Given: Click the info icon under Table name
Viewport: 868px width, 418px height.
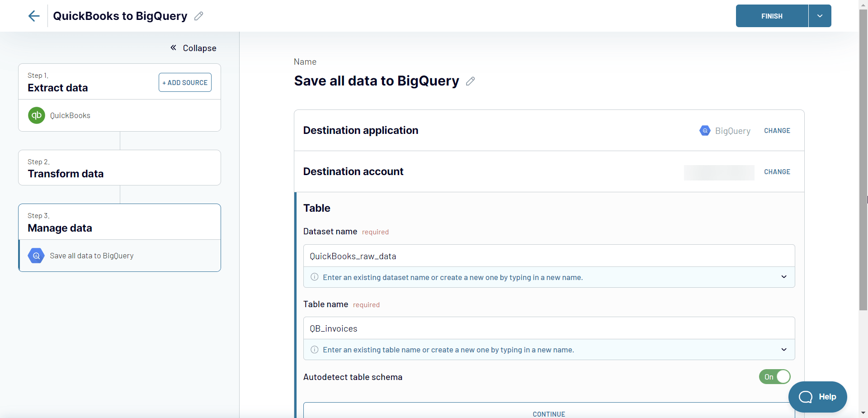Looking at the screenshot, I should [315, 350].
